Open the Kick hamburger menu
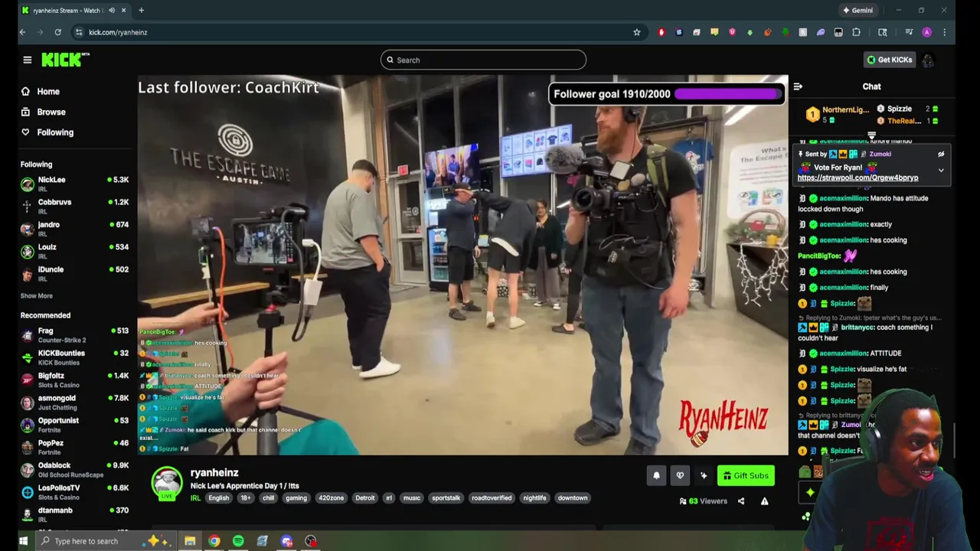 click(x=28, y=60)
